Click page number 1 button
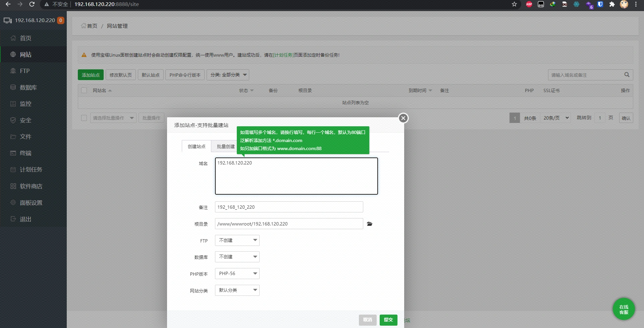The image size is (644, 328). pyautogui.click(x=515, y=118)
